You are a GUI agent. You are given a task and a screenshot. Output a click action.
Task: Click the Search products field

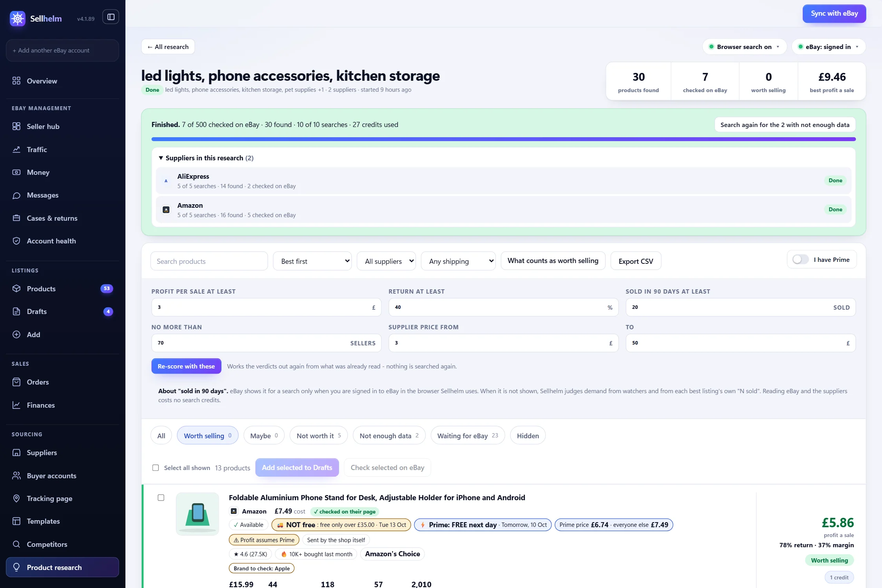(x=209, y=261)
